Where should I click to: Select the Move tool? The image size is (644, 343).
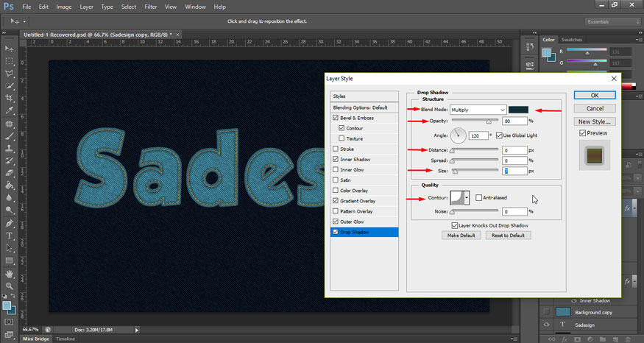pos(9,49)
